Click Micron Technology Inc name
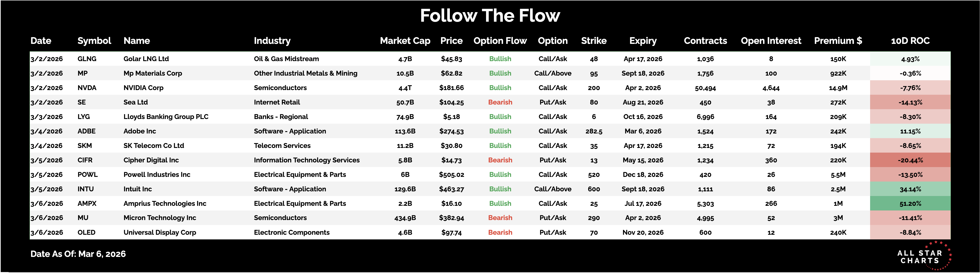980x273 pixels. (160, 218)
